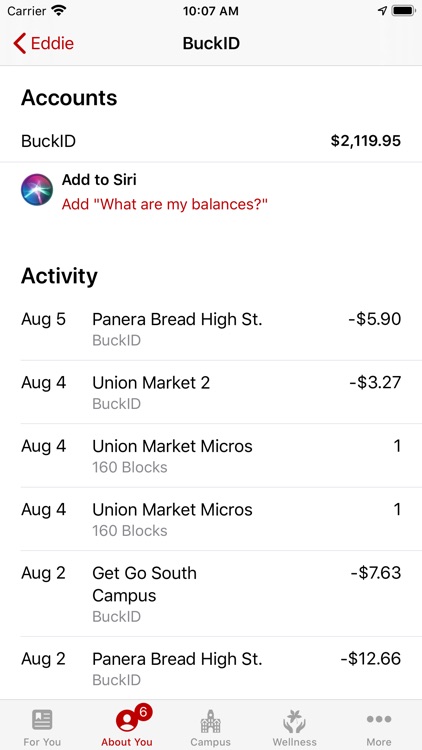Tap the back chevron next to Eddie
The width and height of the screenshot is (422, 750).
click(20, 44)
